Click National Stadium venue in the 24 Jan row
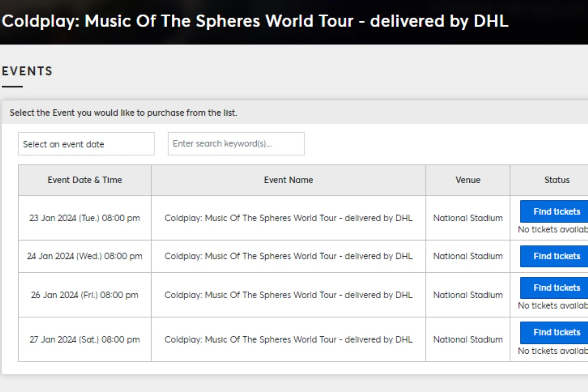This screenshot has width=588, height=392. pyautogui.click(x=468, y=256)
